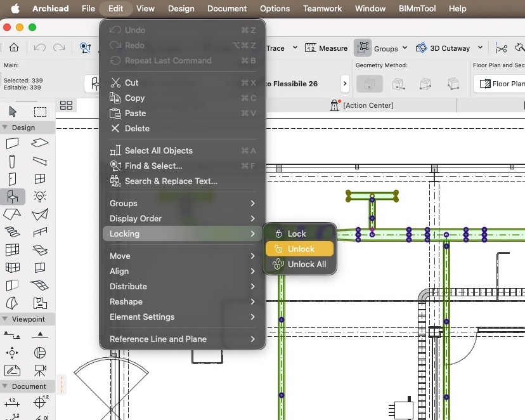Click Find & Select… menu entry
The height and width of the screenshot is (420, 525).
click(x=183, y=166)
